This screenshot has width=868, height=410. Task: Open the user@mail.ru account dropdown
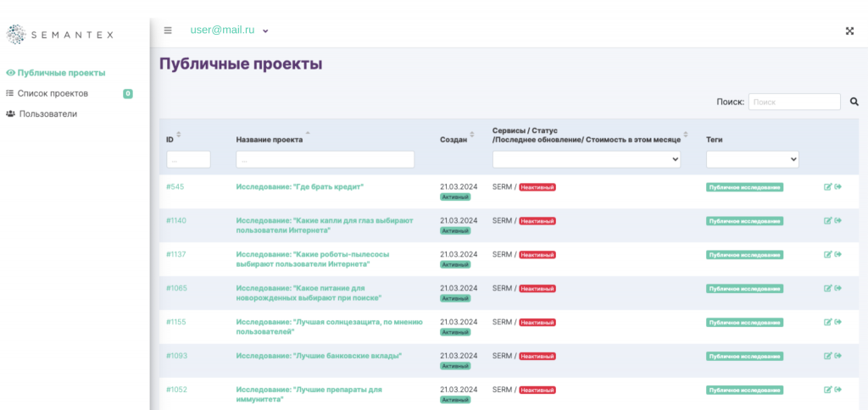click(x=229, y=30)
